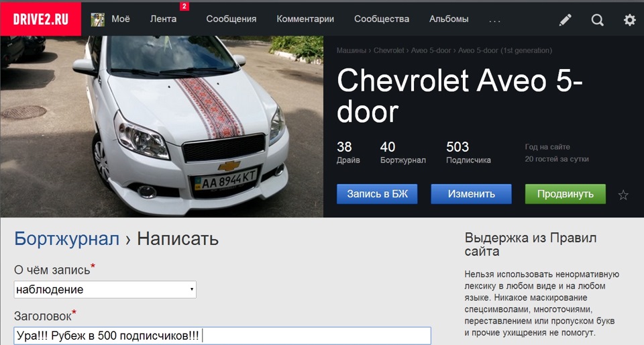Go to Сообщения

point(231,19)
